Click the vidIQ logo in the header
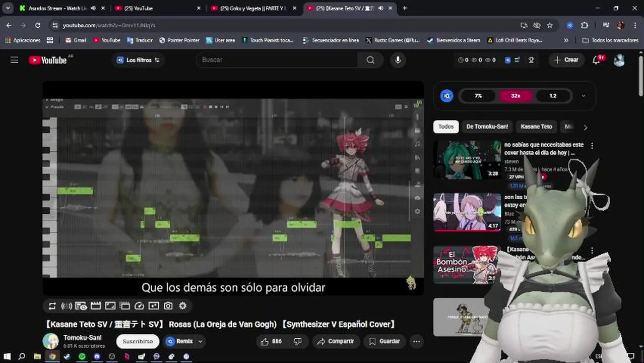This screenshot has width=644, height=363. pyautogui.click(x=508, y=60)
